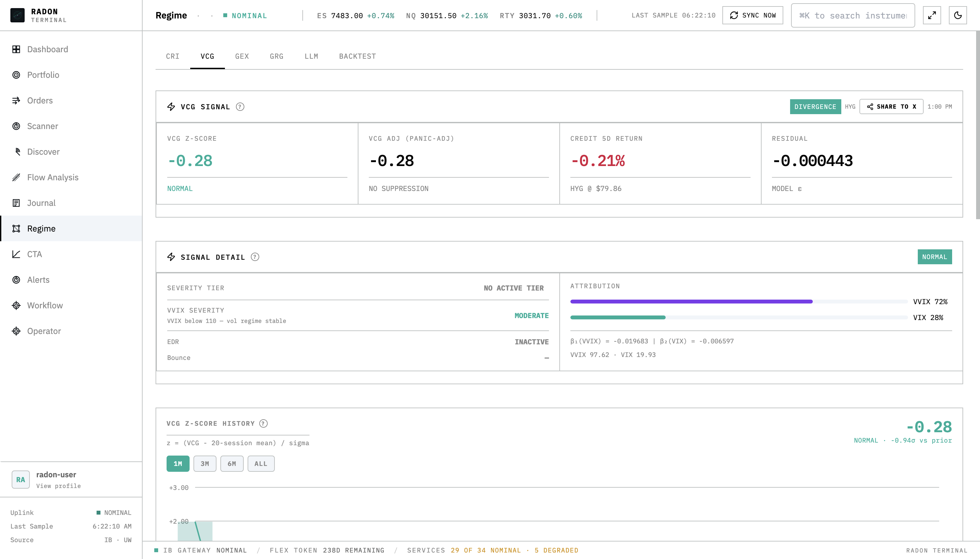The height and width of the screenshot is (559, 980).
Task: Click the CTA chart icon
Action: [x=16, y=254]
